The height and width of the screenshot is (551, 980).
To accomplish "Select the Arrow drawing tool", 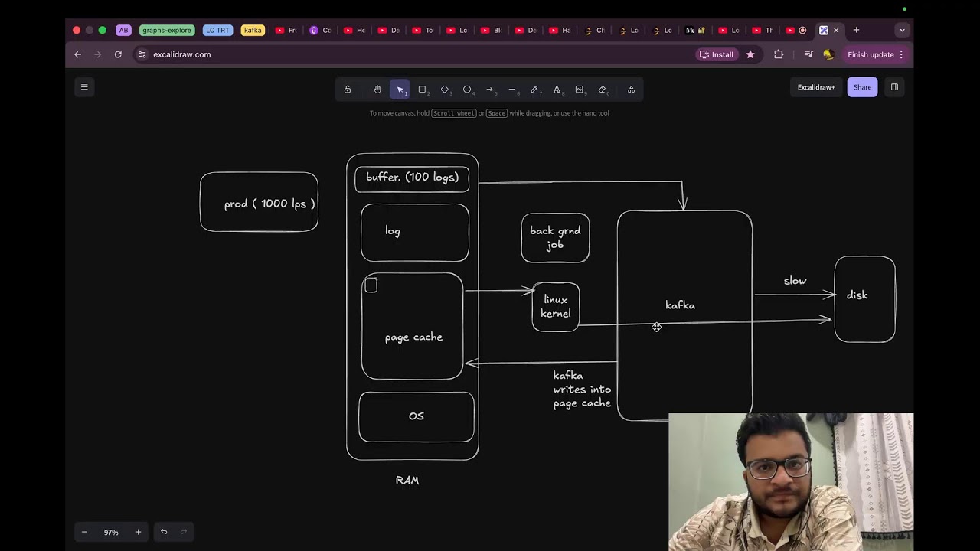I will pos(490,90).
